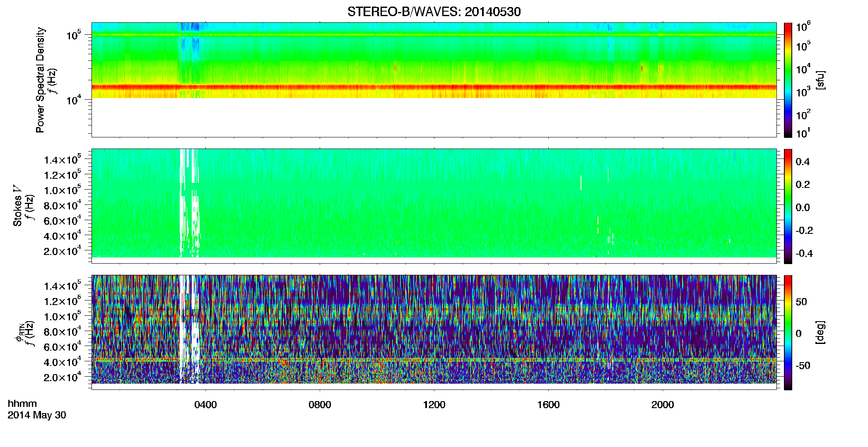The height and width of the screenshot is (447, 868).
Task: Click the hhmm time format label
Action: [22, 404]
